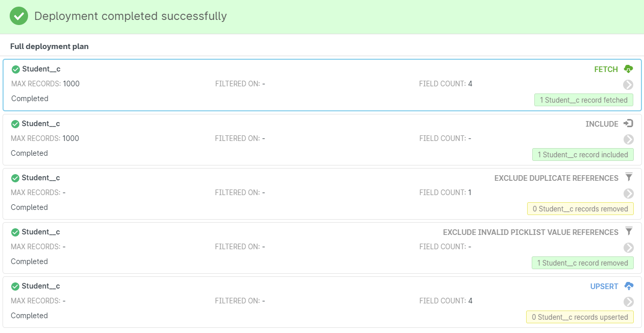Expand the INCLUDE step details arrow
Image resolution: width=644 pixels, height=333 pixels.
point(628,139)
